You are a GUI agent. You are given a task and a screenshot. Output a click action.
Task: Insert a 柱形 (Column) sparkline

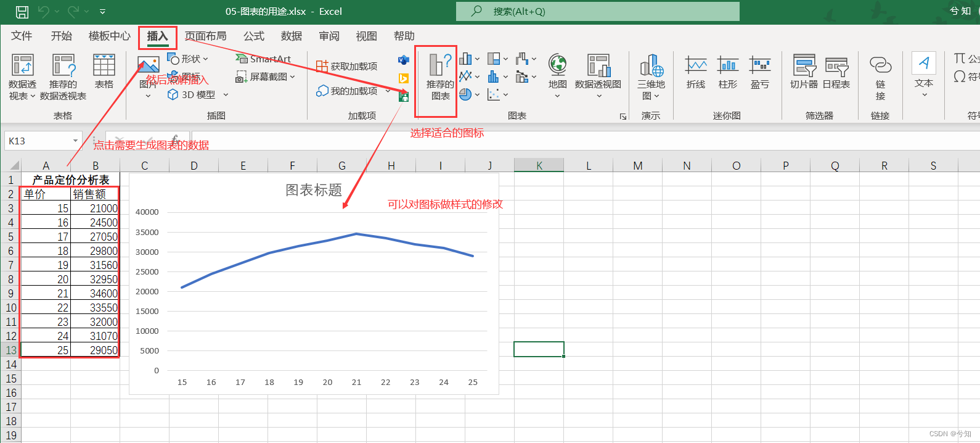pos(728,72)
